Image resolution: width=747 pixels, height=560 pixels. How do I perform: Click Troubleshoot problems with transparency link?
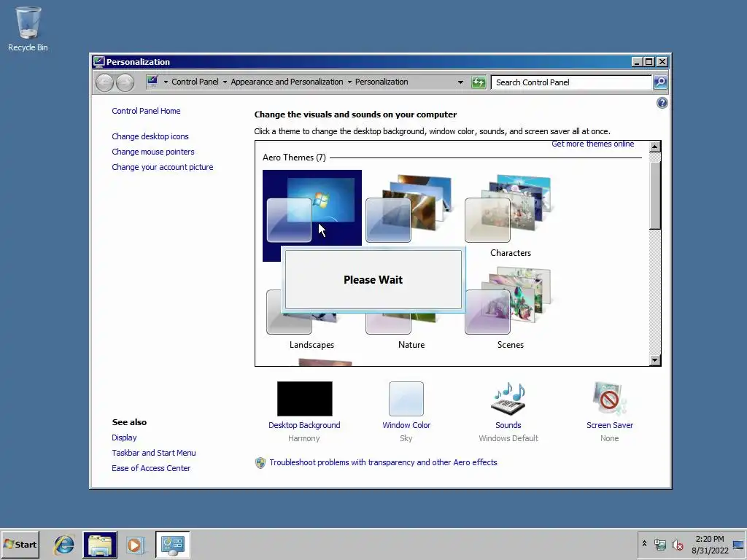(x=383, y=462)
